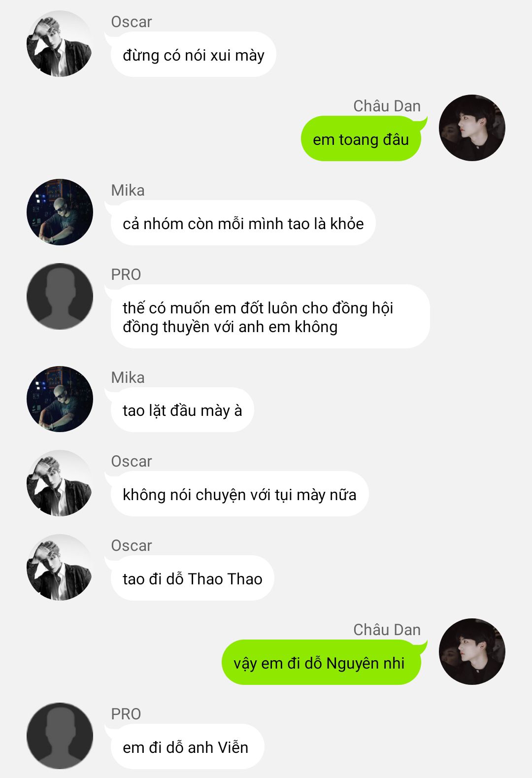Open Mika's avatar beside 'tao lặt đầu mày à'
The height and width of the screenshot is (778, 532).
click(x=60, y=399)
